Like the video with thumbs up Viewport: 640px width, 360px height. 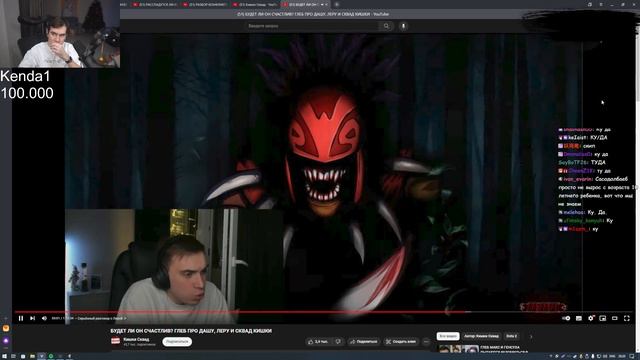[x=318, y=342]
